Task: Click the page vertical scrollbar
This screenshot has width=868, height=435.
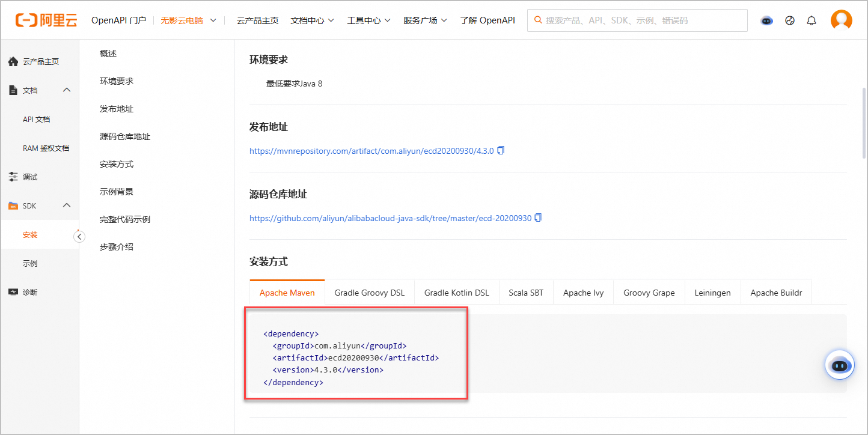Action: [864, 122]
